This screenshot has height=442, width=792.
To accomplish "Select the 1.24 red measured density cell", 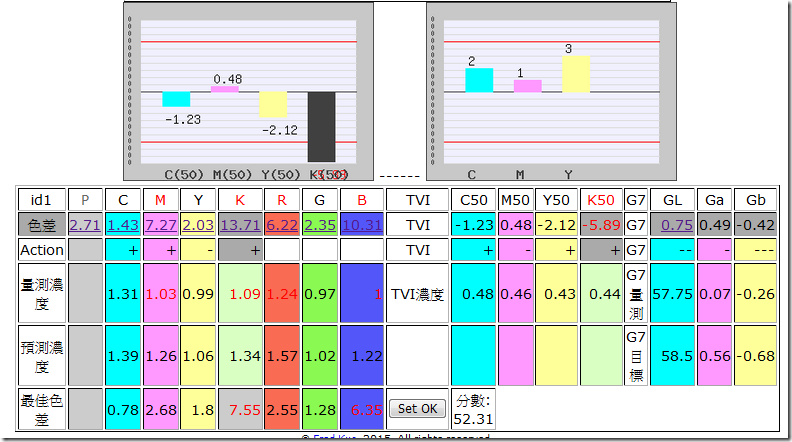I will (x=282, y=293).
